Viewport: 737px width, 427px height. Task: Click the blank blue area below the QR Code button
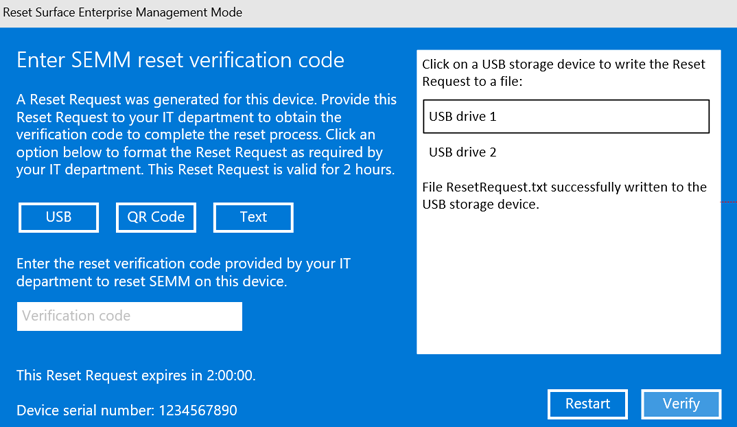click(x=154, y=244)
